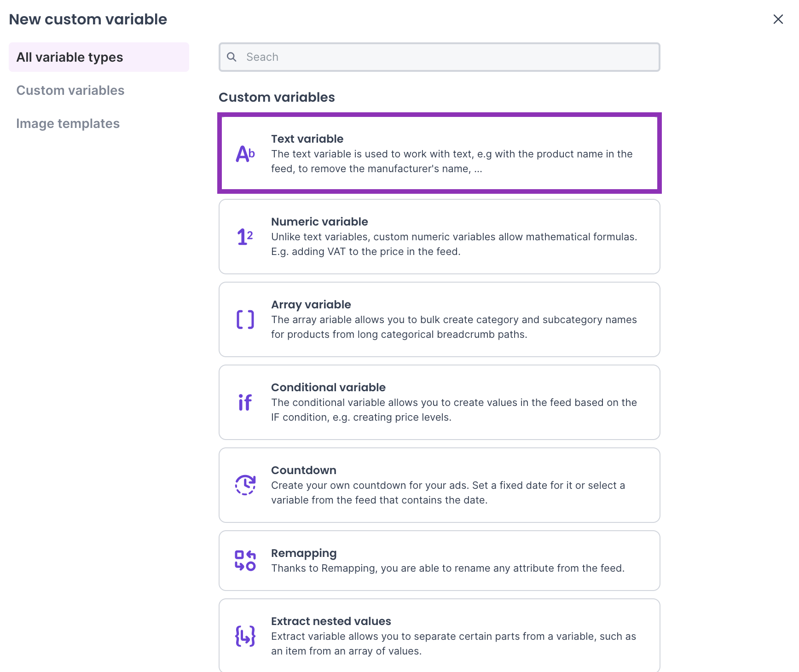
Task: Pick the Remapping description text
Action: pos(447,568)
